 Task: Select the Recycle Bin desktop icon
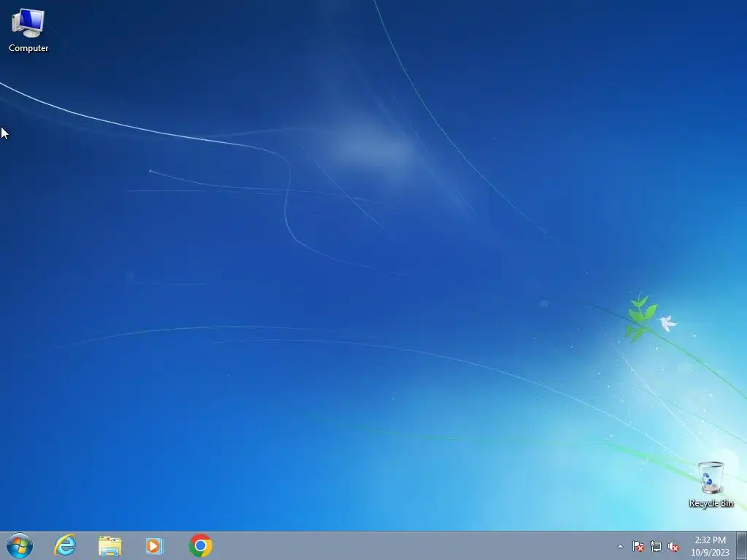point(711,484)
